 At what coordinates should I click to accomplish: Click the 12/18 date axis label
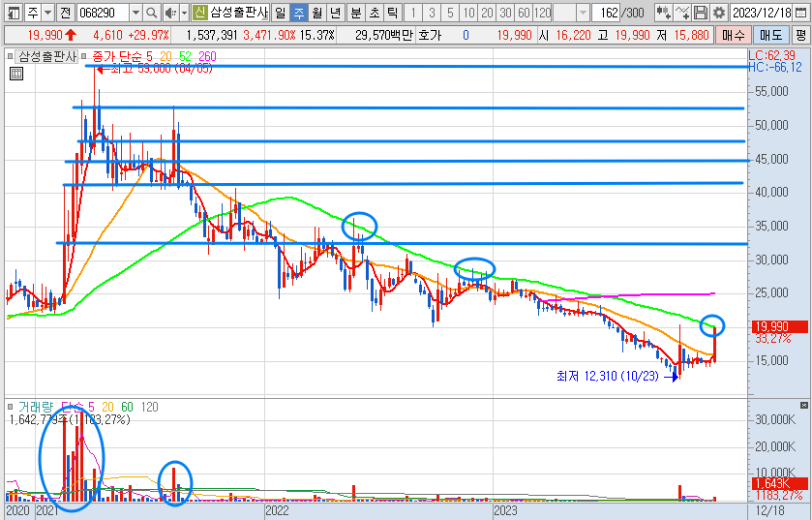click(769, 510)
